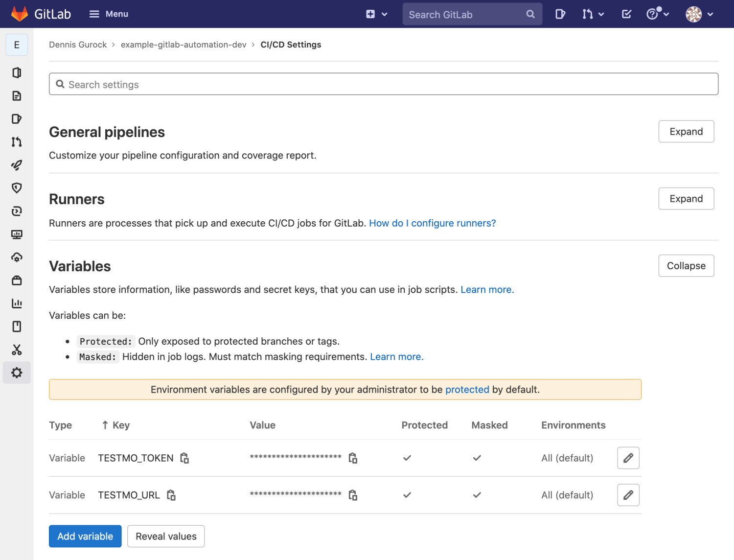734x560 pixels.
Task: Open Project information sidebar icon
Action: point(17,72)
